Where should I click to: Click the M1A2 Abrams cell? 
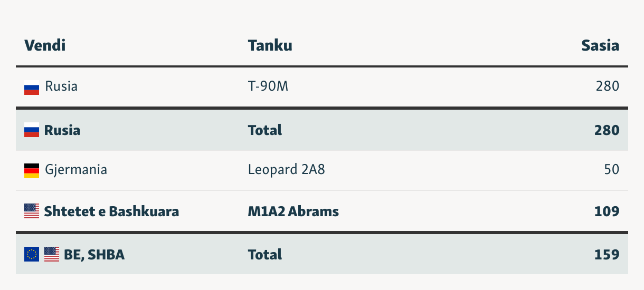tap(293, 211)
